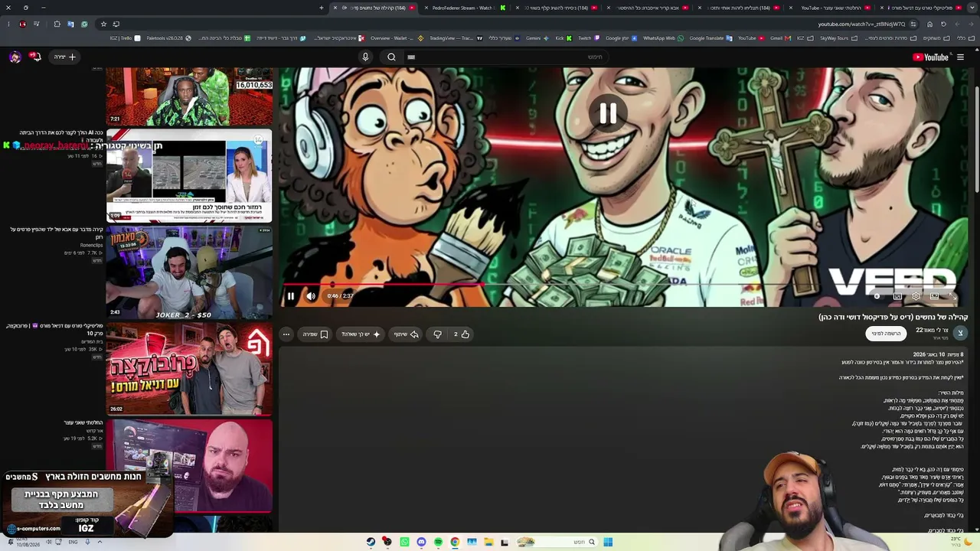This screenshot has height=551, width=980.
Task: Save the video to a playlist
Action: (315, 334)
